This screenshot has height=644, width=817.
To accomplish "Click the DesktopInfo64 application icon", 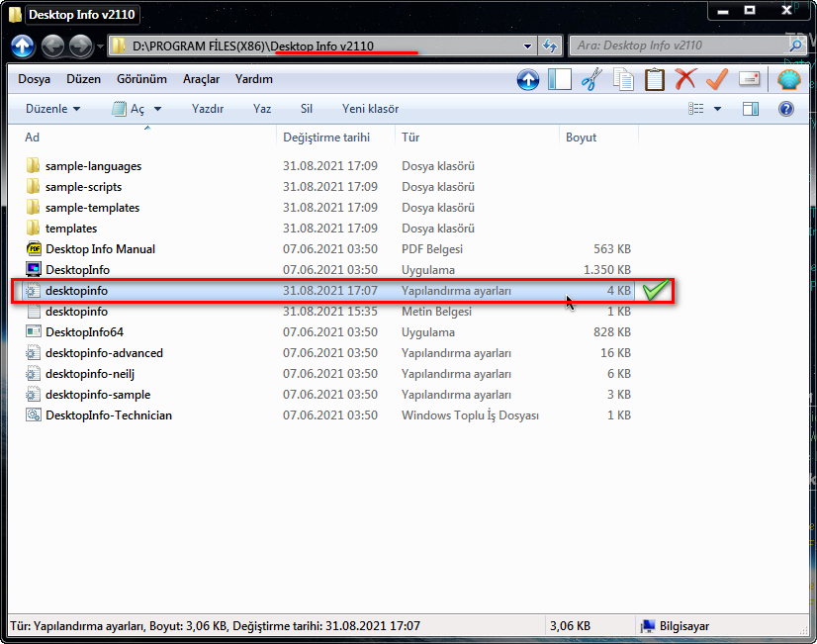I will tap(34, 331).
